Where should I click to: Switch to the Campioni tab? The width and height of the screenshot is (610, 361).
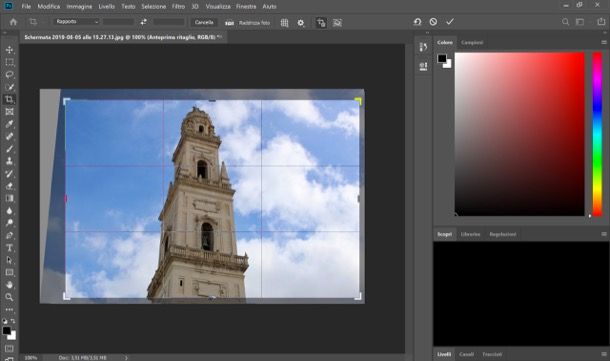(472, 42)
